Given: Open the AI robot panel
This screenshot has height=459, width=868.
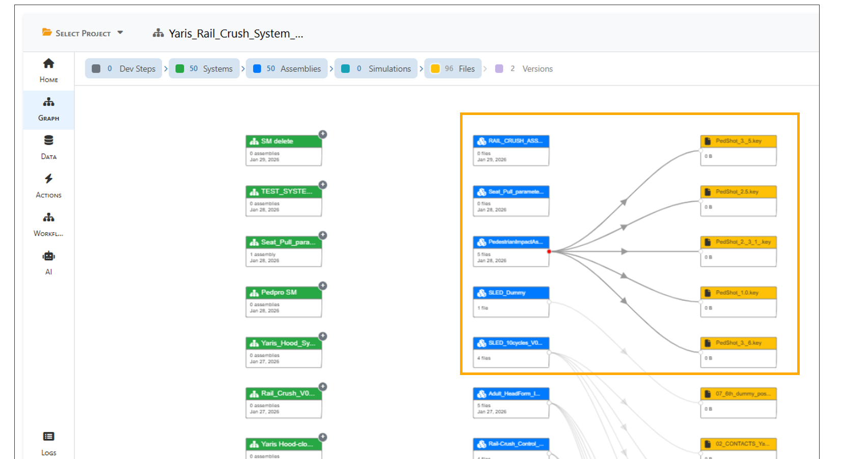Looking at the screenshot, I should coord(48,256).
